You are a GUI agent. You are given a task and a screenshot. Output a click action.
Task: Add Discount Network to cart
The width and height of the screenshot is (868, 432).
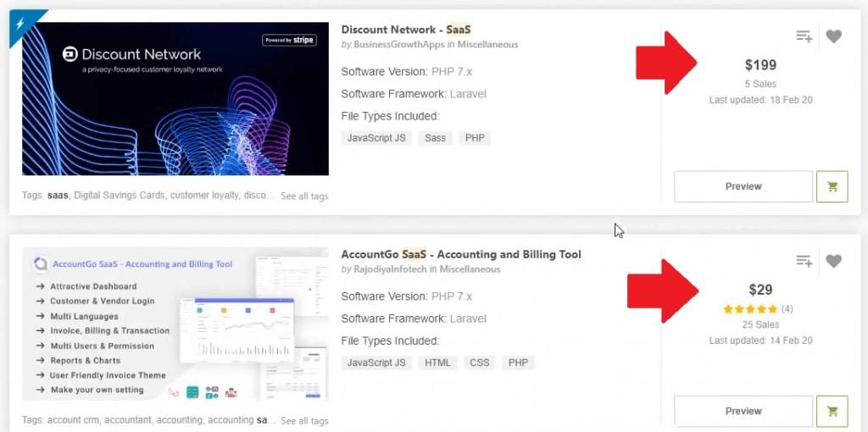(x=832, y=186)
